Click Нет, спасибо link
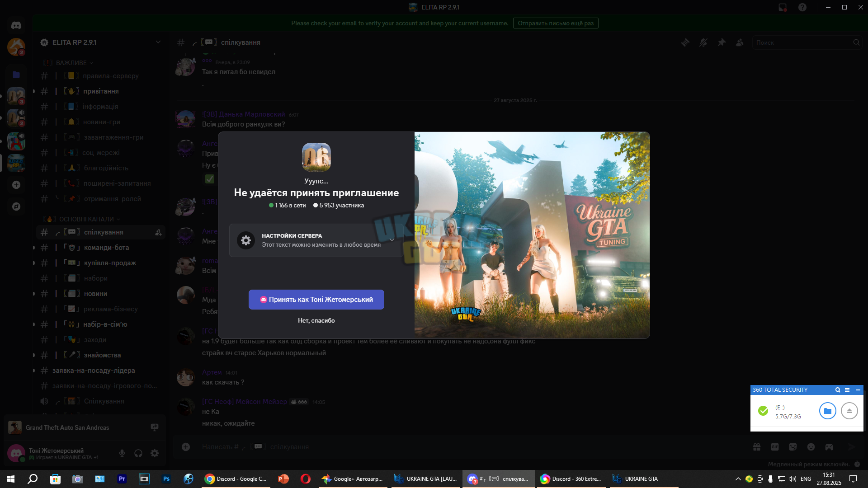This screenshot has width=868, height=488. coord(316,320)
